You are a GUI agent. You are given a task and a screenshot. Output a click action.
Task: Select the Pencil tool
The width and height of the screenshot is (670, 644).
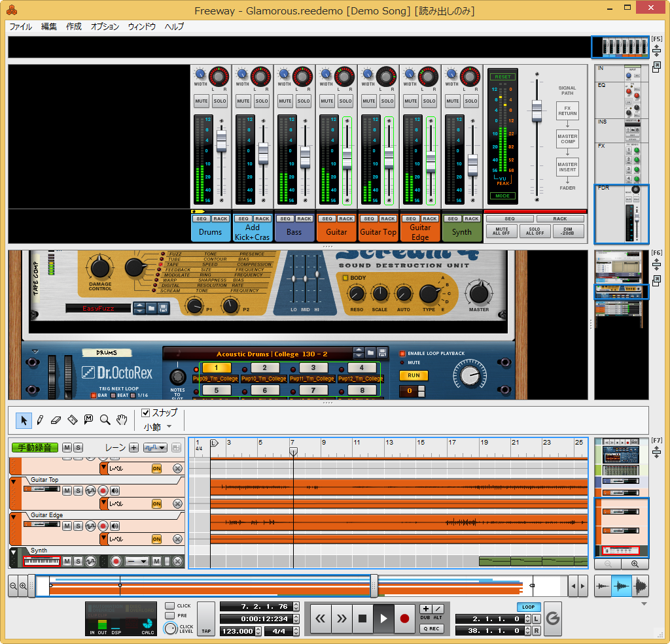click(x=40, y=420)
